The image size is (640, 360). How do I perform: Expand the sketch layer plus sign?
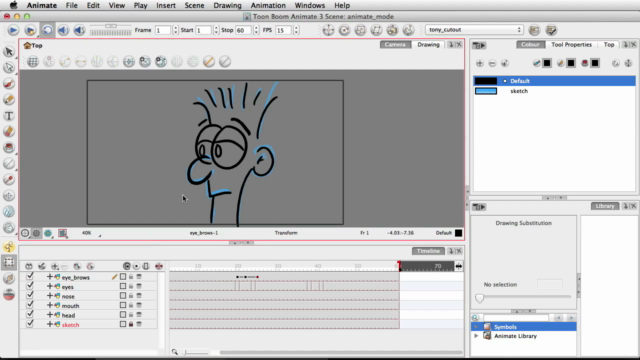tap(49, 324)
